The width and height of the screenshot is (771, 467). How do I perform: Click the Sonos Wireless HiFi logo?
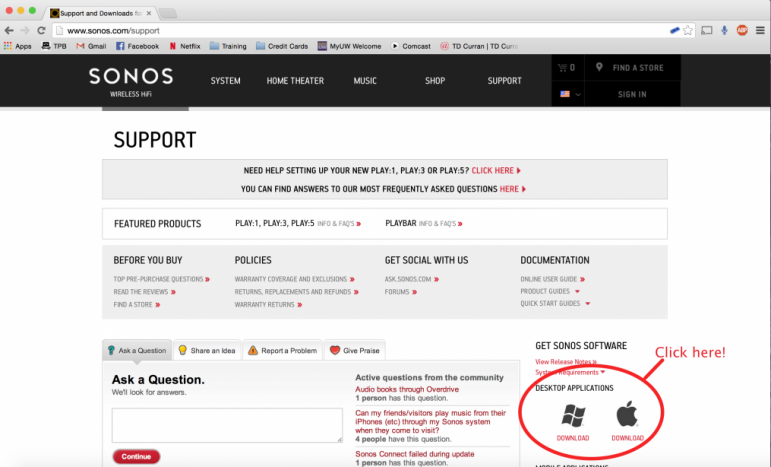[x=131, y=82]
